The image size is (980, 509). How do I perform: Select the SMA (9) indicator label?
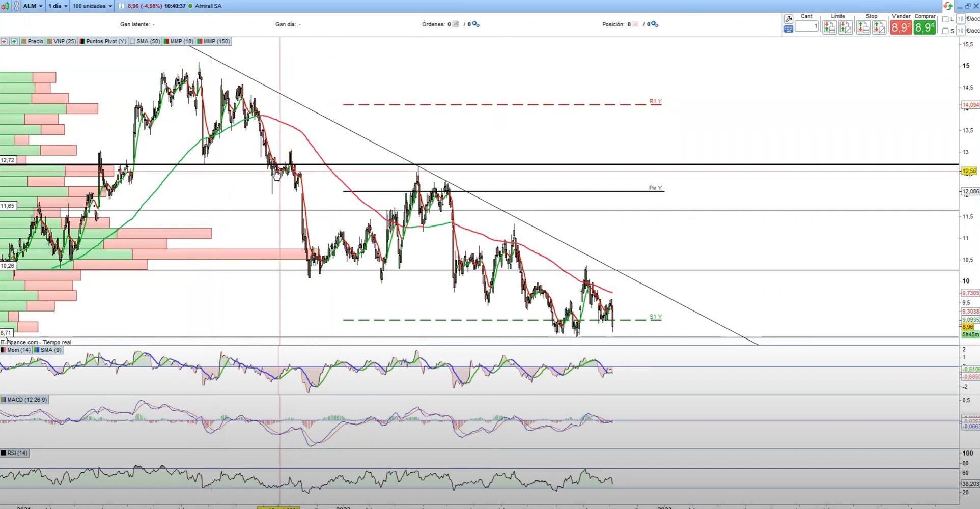[48, 350]
